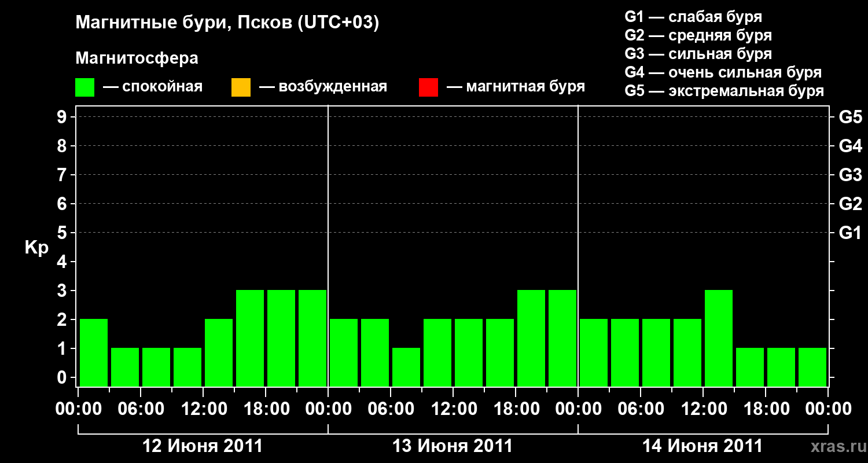
Task: Click the 13 June 15:00–18:00 bar
Action: point(500,352)
